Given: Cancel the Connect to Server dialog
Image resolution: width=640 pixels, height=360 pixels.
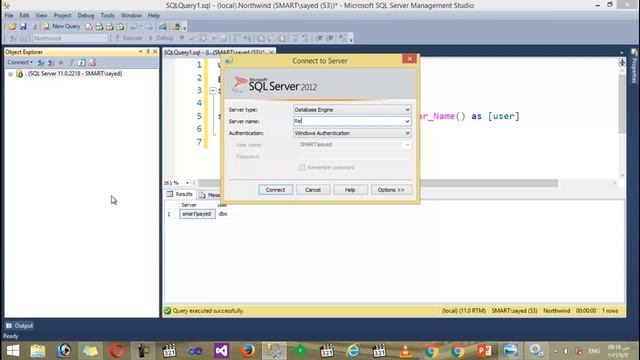Looking at the screenshot, I should (313, 190).
